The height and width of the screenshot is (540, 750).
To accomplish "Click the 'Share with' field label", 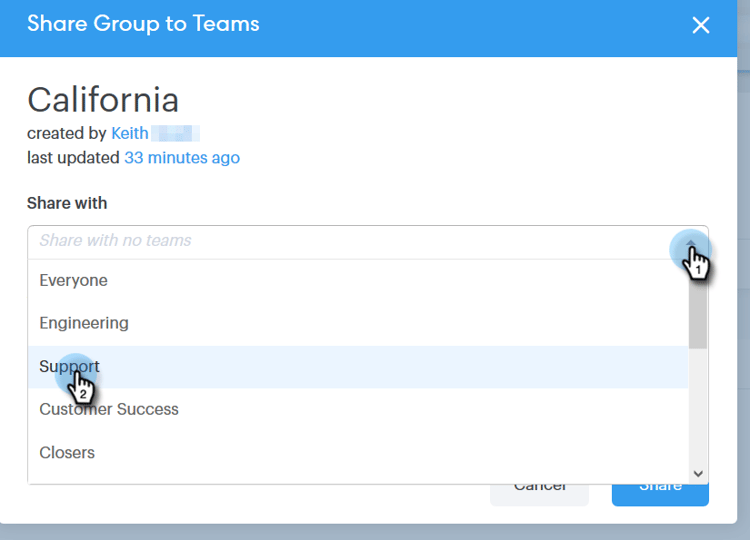I will coord(67,203).
